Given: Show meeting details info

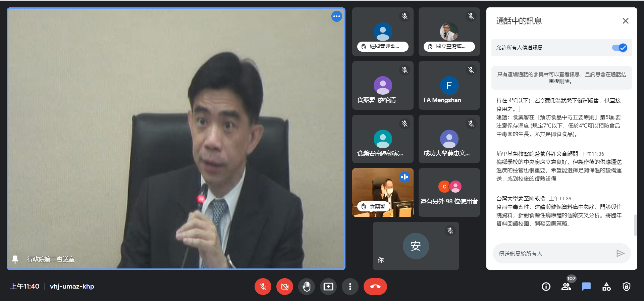Looking at the screenshot, I should pyautogui.click(x=546, y=287).
